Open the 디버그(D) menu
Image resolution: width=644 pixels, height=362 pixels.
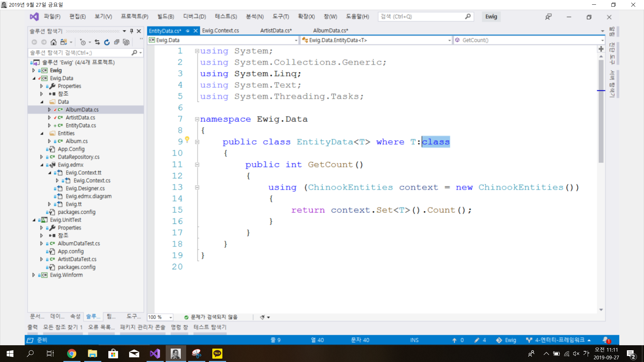pos(194,16)
